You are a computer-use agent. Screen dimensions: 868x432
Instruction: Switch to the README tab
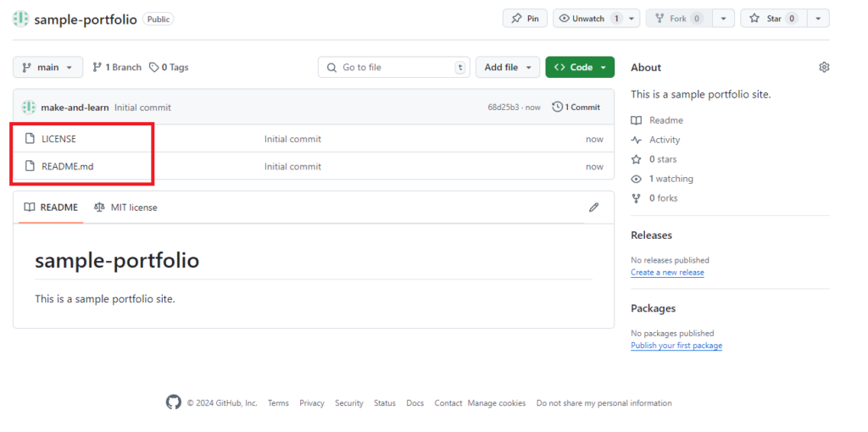(51, 208)
